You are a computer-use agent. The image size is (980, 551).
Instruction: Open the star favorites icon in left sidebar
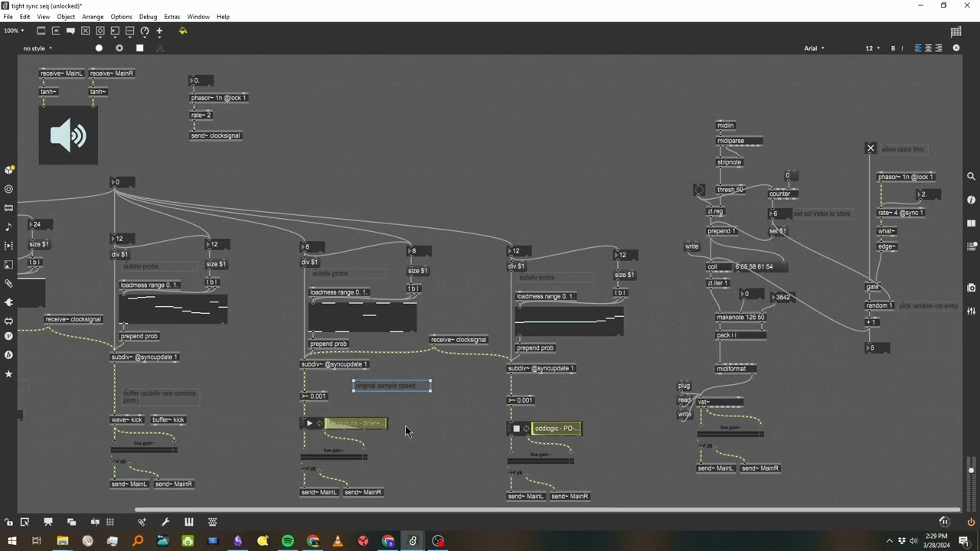point(8,373)
